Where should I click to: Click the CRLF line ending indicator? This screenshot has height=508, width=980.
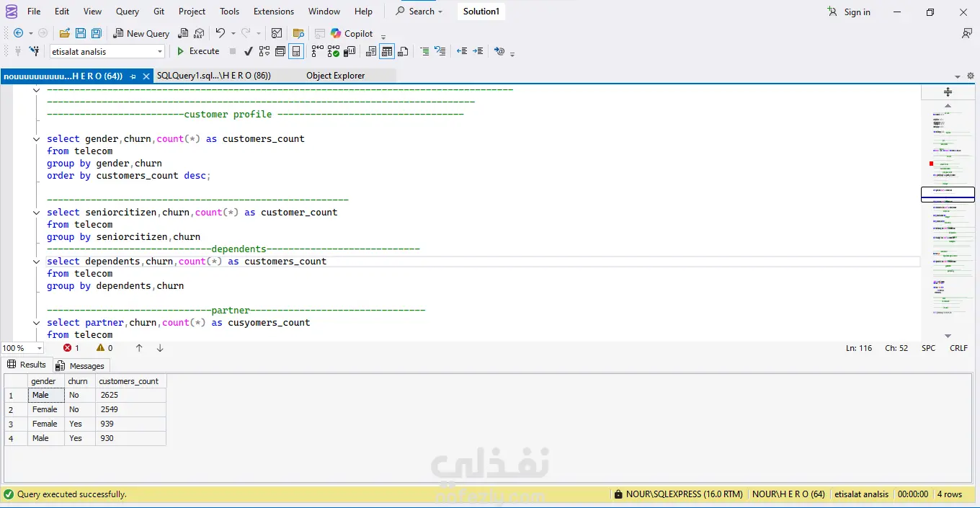(x=958, y=348)
